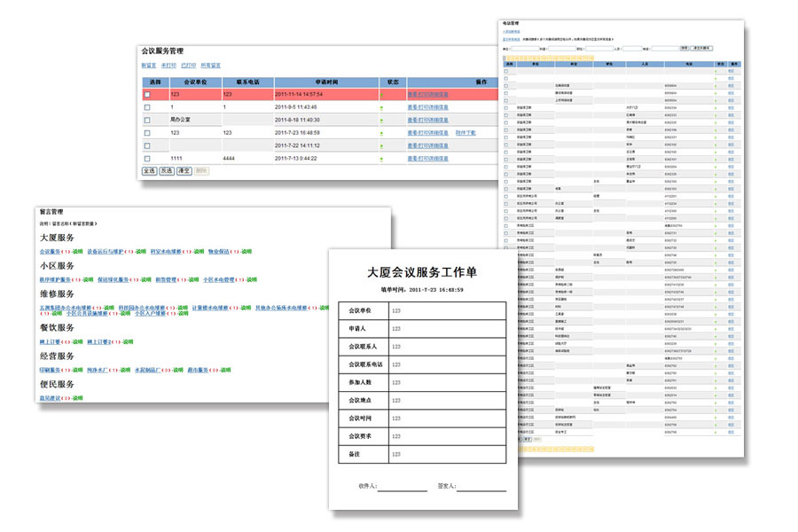Image resolution: width=798 pixels, height=532 pixels.
Task: Open the 网上订餐 link under 餐饮服务
Action: click(x=50, y=341)
